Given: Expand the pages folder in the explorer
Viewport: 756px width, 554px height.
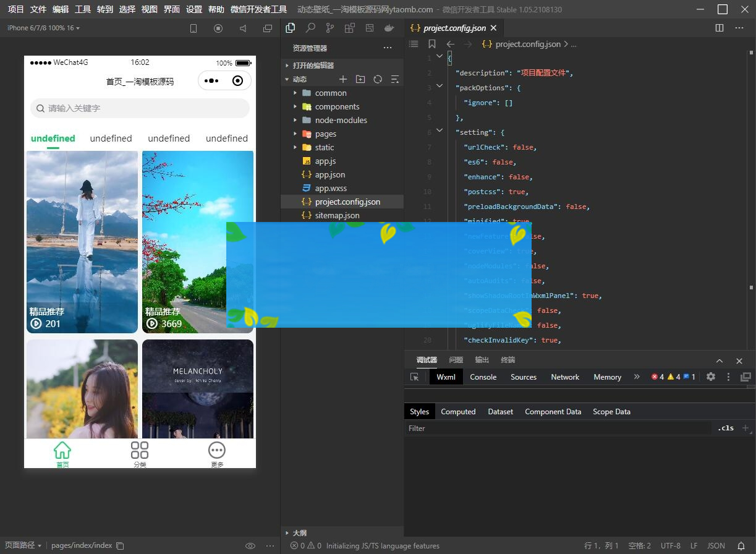Looking at the screenshot, I should point(325,134).
